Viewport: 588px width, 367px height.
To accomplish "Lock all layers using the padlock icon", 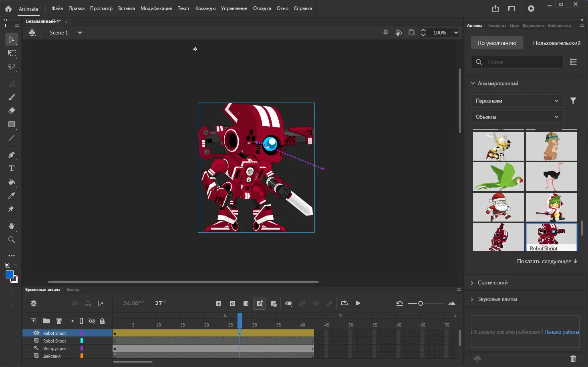I will pyautogui.click(x=103, y=321).
